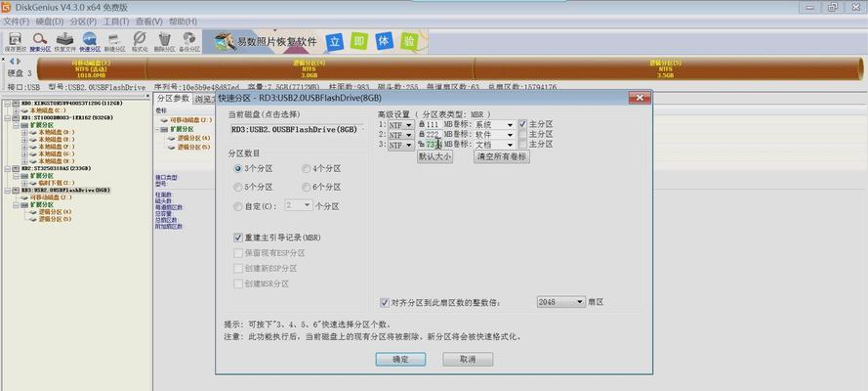Toggle 对齐分区到此扇区数的整数倍 checkbox
The image size is (868, 391).
click(x=385, y=302)
